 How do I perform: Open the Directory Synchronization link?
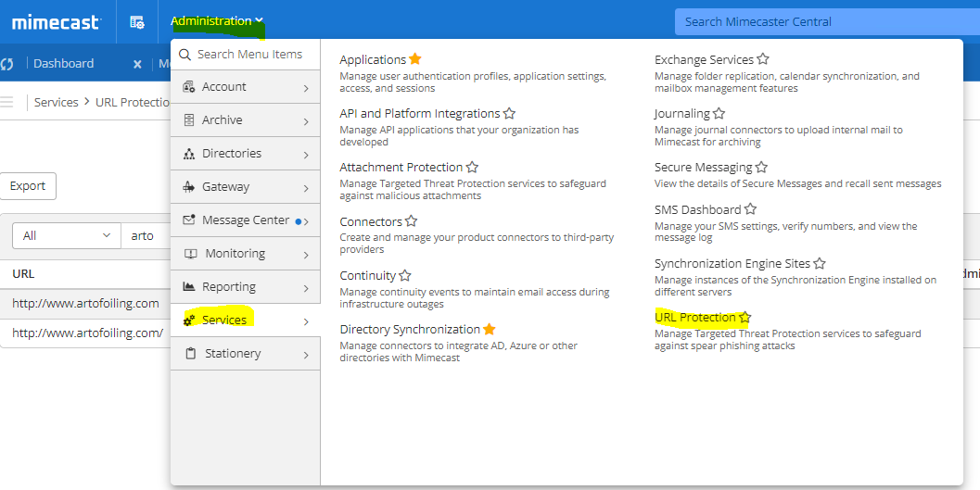[x=410, y=329]
